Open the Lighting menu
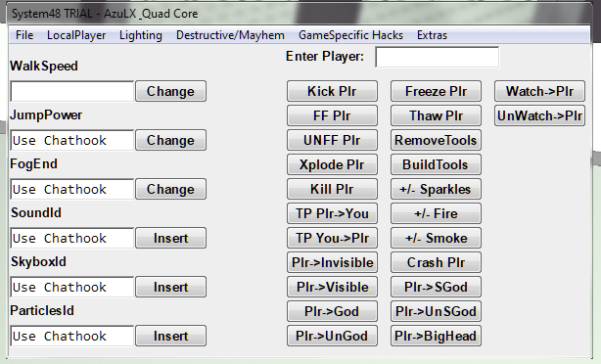601x364 pixels. tap(141, 35)
